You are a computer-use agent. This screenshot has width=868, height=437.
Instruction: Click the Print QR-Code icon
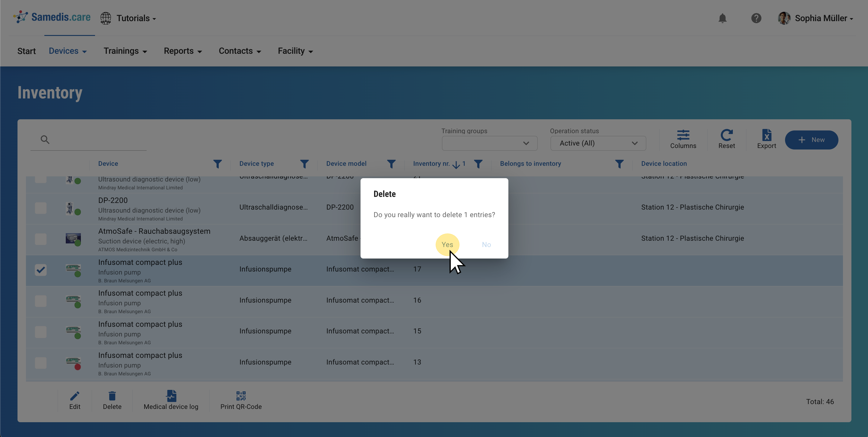240,396
